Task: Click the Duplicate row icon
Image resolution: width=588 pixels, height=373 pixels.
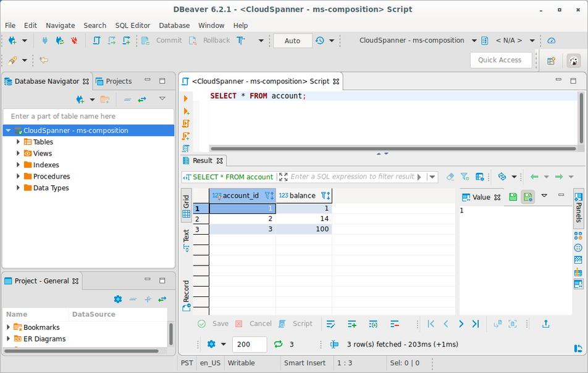Action: pos(373,324)
